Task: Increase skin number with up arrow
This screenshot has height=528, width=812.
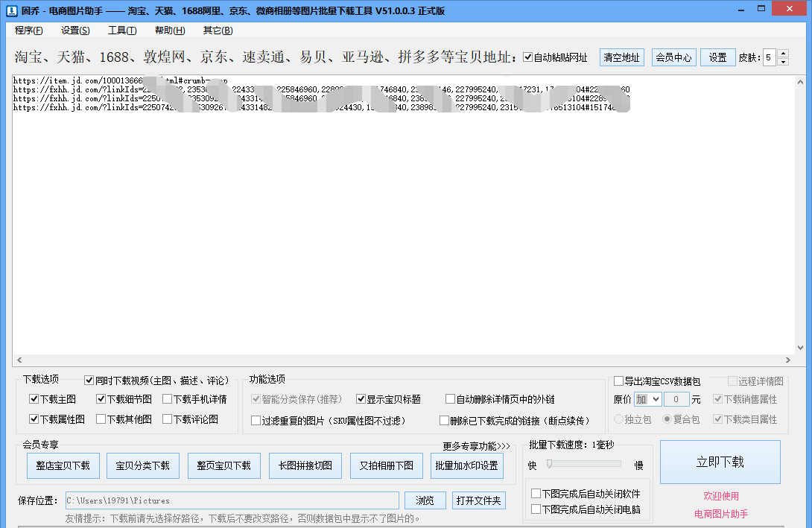Action: pos(782,53)
